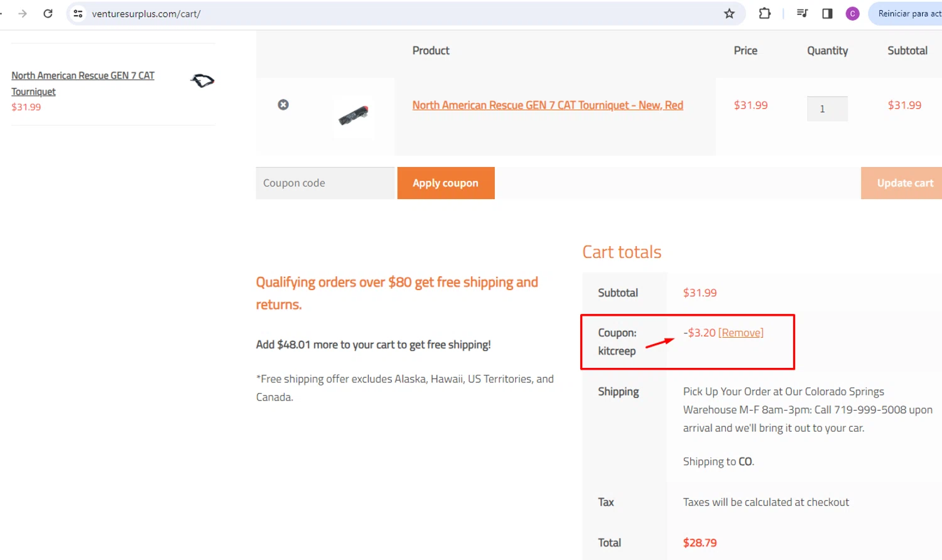Open the browser extensions puzzle icon

[764, 13]
